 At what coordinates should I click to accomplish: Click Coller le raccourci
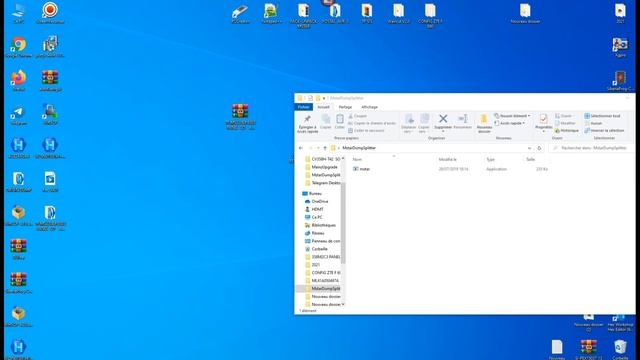pyautogui.click(x=366, y=131)
